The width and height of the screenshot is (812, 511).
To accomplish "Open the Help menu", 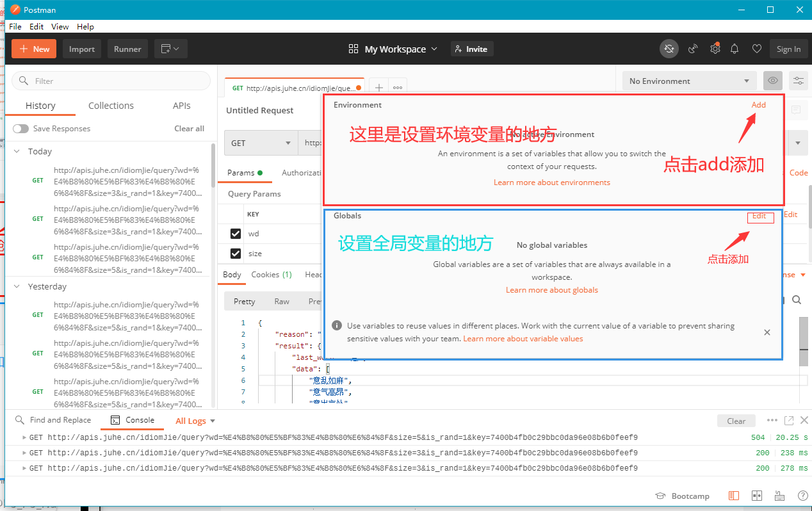I will click(x=85, y=26).
